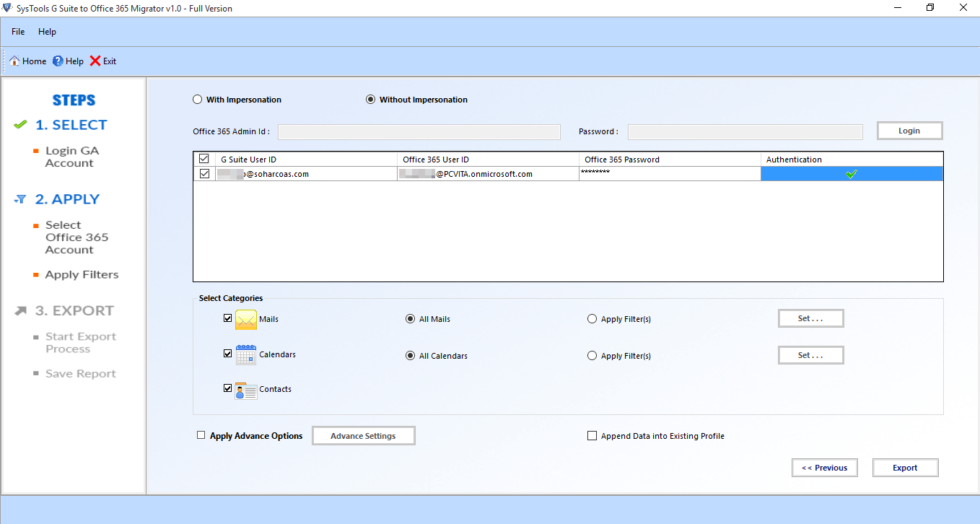The height and width of the screenshot is (524, 980).
Task: Choose Apply Filter(s) for Mails
Action: click(592, 319)
